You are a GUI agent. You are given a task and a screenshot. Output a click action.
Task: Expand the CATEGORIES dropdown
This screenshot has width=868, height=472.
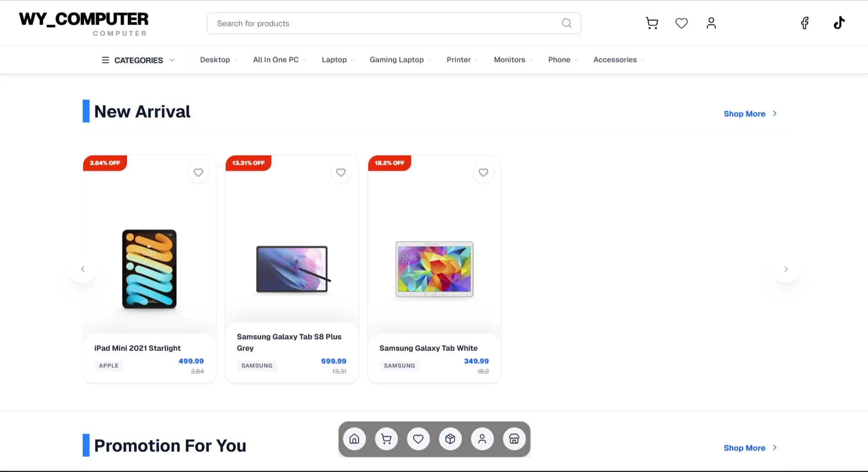(x=138, y=60)
